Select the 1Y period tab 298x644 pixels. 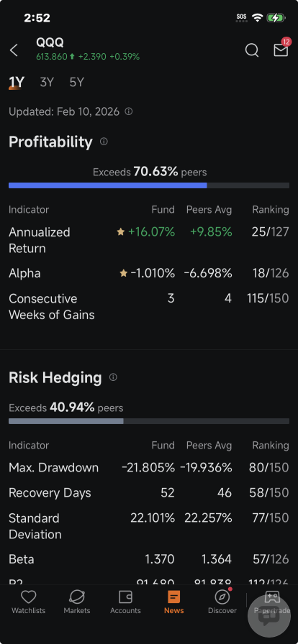coord(17,83)
